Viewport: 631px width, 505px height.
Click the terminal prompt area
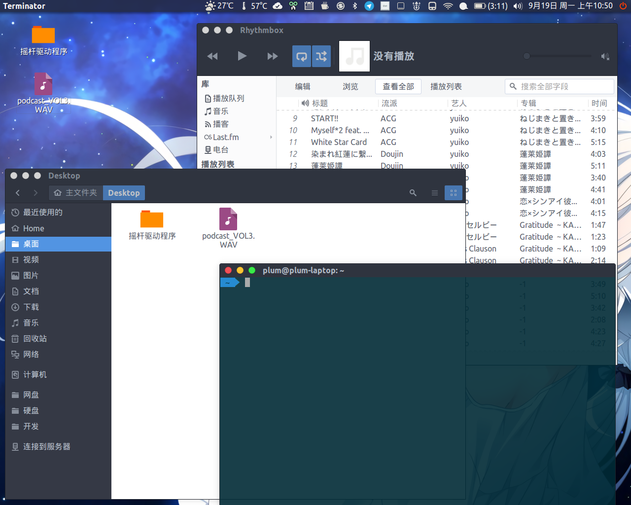click(x=417, y=390)
